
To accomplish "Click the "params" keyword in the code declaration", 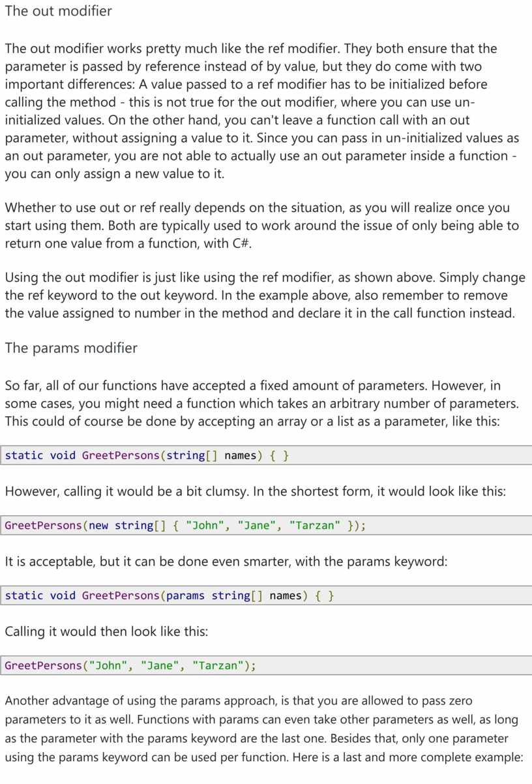I will click(x=186, y=596).
